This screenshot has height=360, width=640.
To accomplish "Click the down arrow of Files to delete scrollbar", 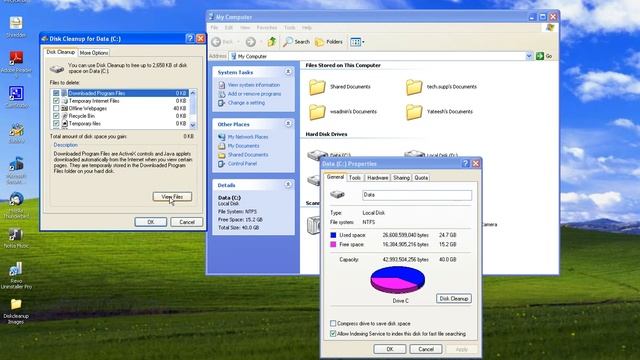I will point(193,125).
